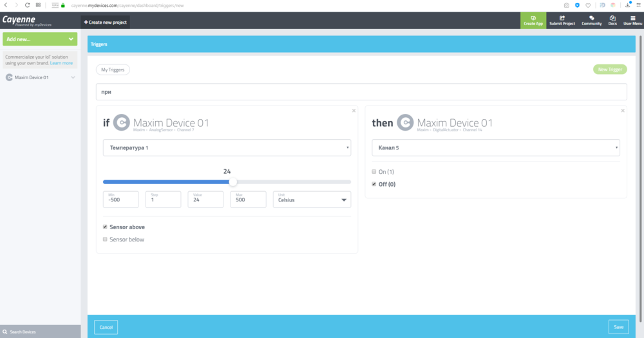This screenshot has height=338, width=644.
Task: Open the Температура 1 sensor dropdown
Action: (x=227, y=147)
